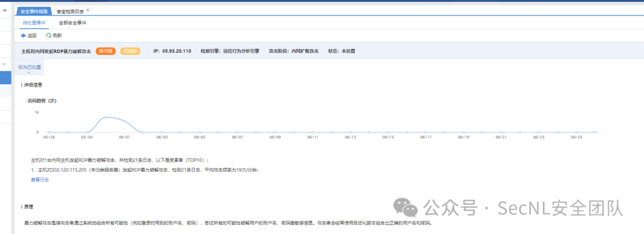Screen dimensions: 644x234
Task: Click the event title 主机对内网发起RDP暴力破解攻击
Action: pyautogui.click(x=57, y=51)
